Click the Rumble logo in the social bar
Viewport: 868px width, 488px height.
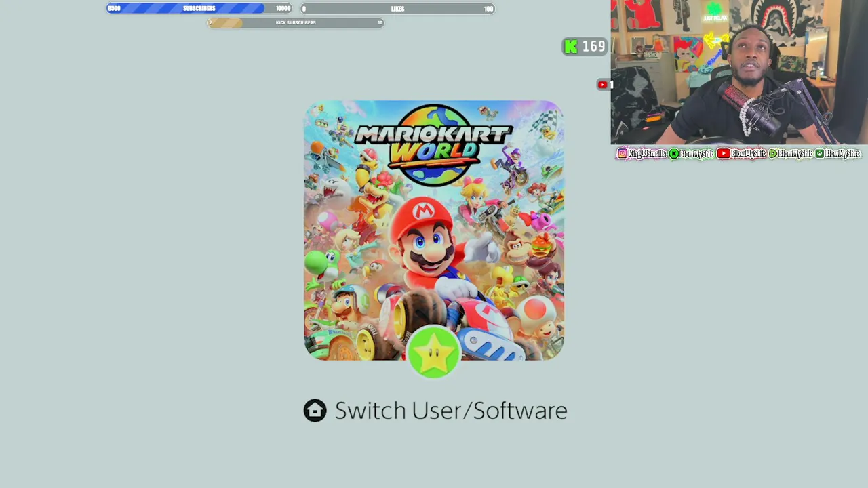(x=773, y=154)
